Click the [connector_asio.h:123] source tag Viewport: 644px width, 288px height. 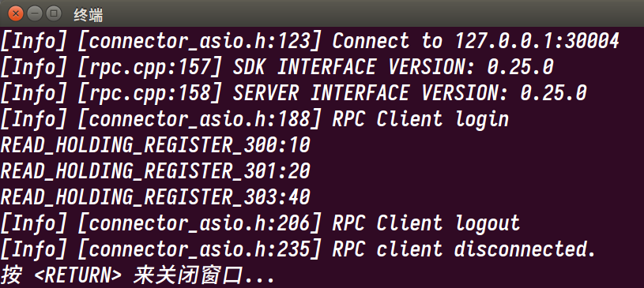tap(199, 42)
